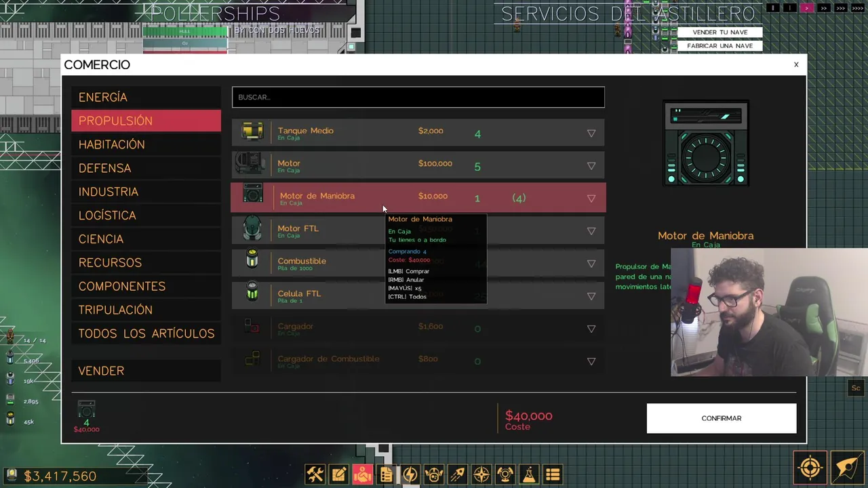Expand the Motor row details arrow
Screen dimensions: 868x488
click(x=591, y=166)
